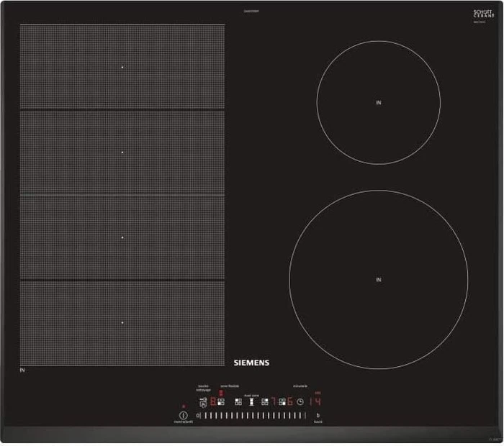
Task: Click the red power level digit 7
Action: tap(274, 401)
